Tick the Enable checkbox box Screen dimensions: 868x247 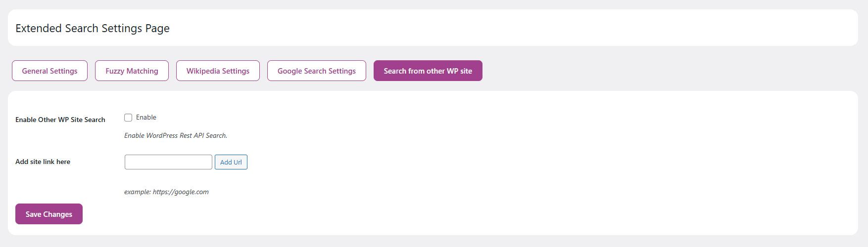tap(128, 118)
